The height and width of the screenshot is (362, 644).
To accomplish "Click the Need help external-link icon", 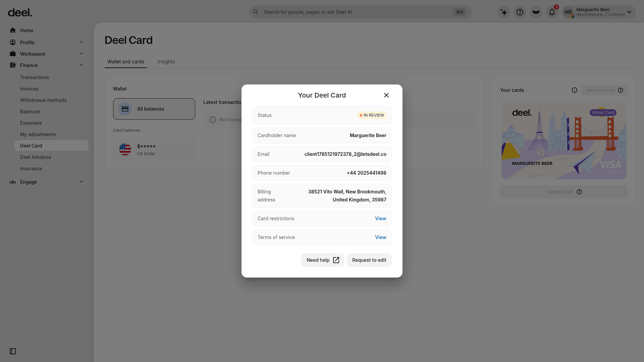I will 336,260.
